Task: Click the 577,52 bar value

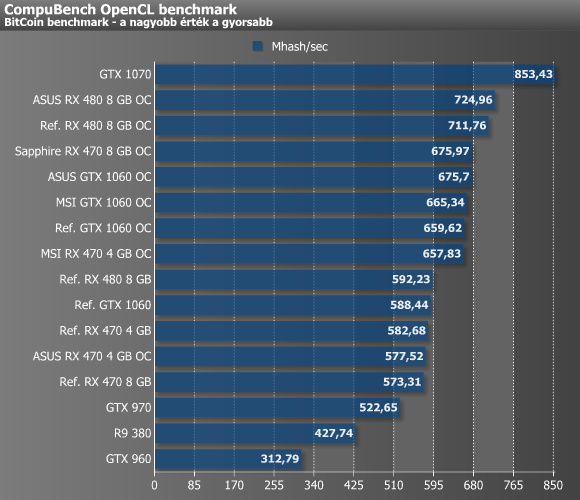Action: tap(404, 356)
